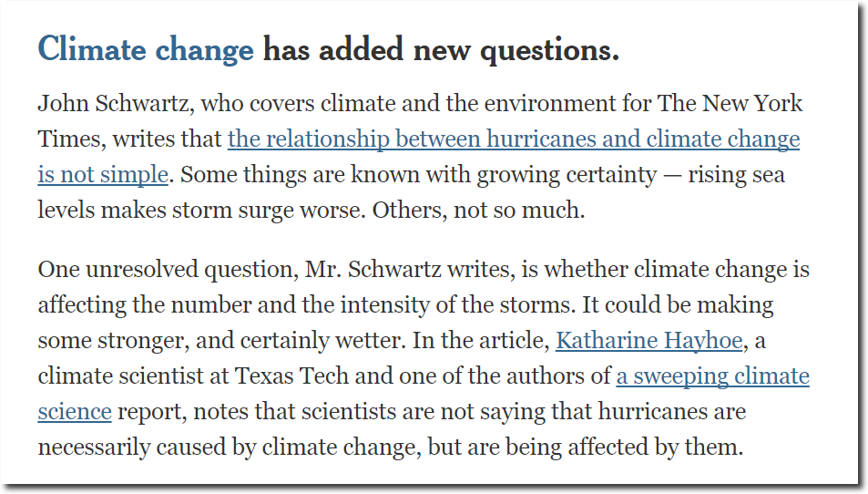Click the name 'John Schwartz' starting first paragraph

coord(113,104)
